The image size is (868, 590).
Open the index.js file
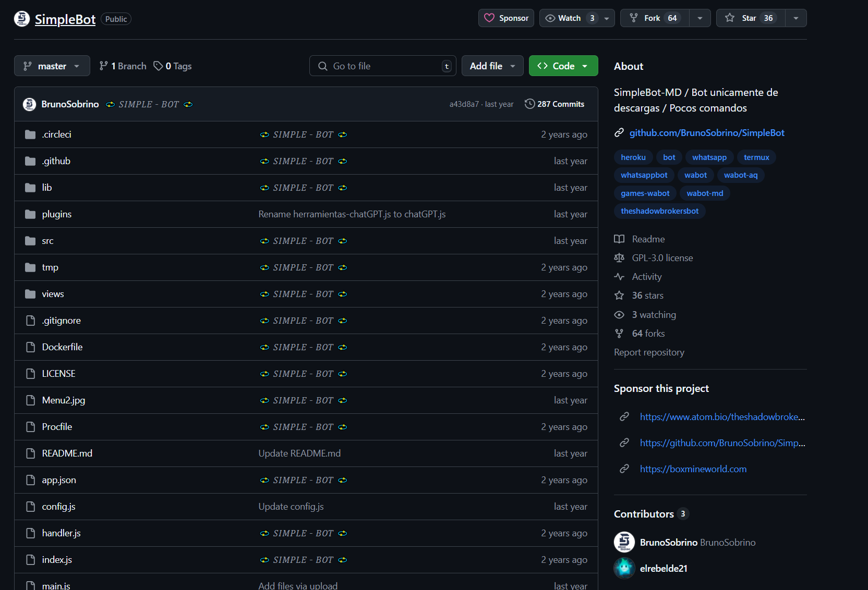pos(57,560)
